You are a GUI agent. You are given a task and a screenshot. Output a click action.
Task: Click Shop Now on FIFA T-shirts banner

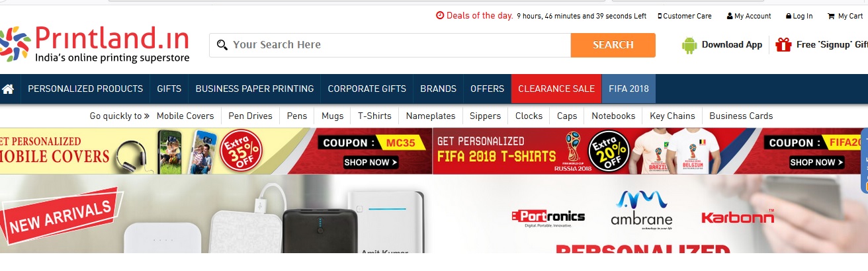(817, 162)
